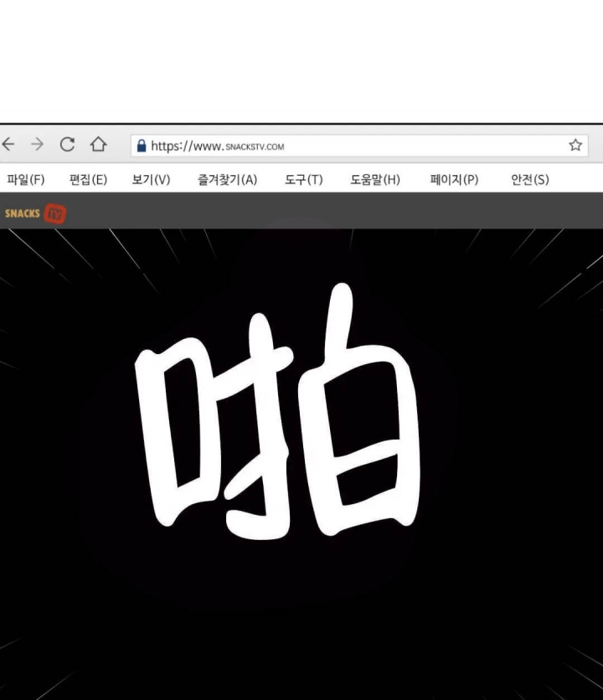Click the orange TV logo icon
This screenshot has height=700, width=603.
tap(55, 214)
